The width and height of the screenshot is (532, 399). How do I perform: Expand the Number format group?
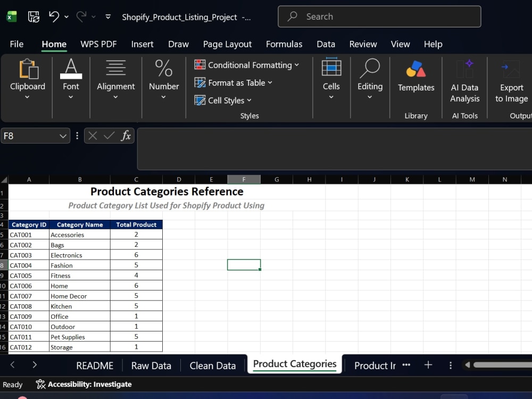164,79
